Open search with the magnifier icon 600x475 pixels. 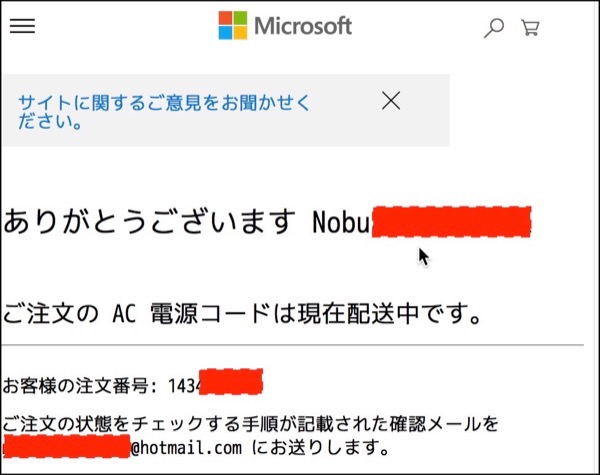pyautogui.click(x=493, y=28)
